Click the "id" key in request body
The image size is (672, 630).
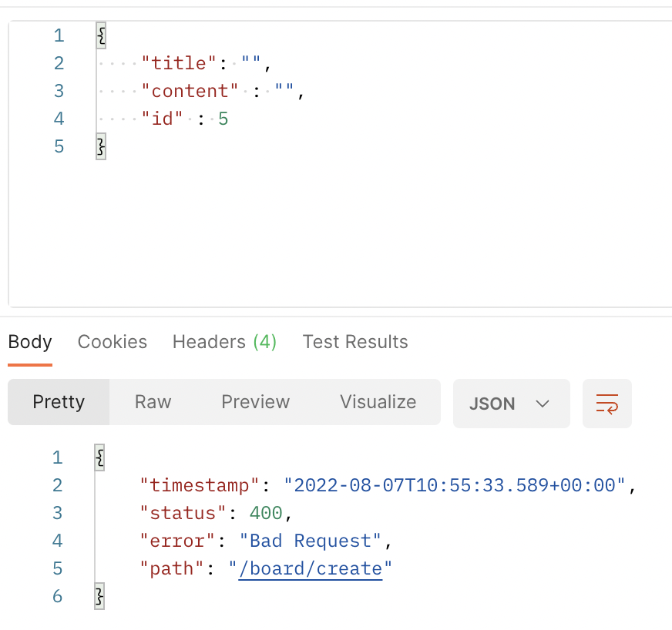[163, 119]
